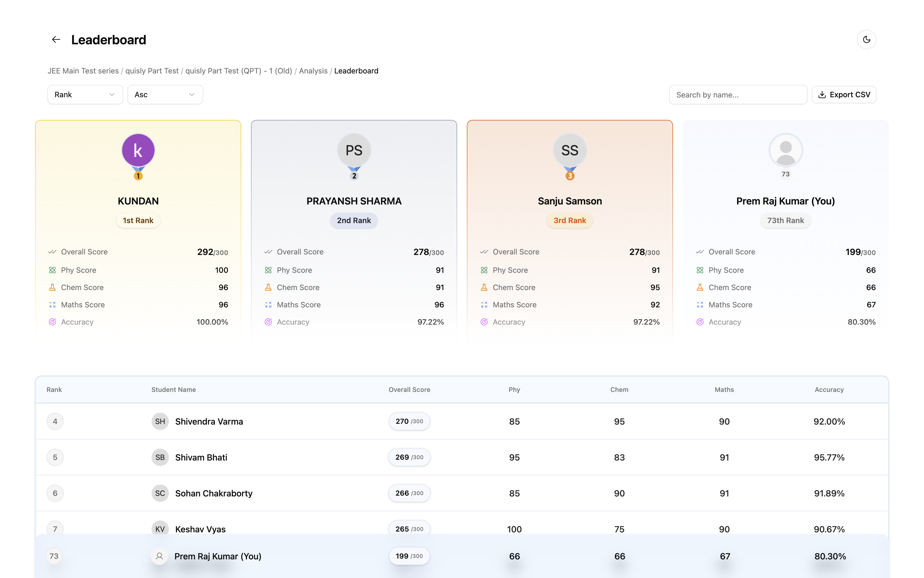Click the Chem Score flask icon for Sanju Samson
924x578 pixels.
point(484,287)
